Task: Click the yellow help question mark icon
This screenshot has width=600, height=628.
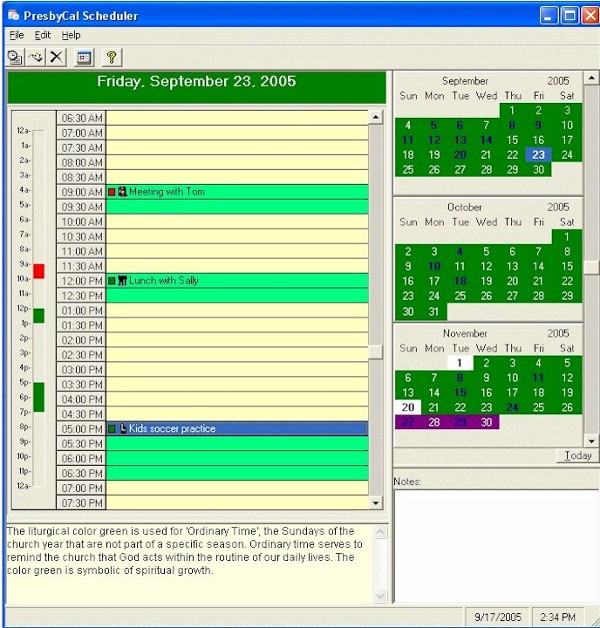Action: 111,58
